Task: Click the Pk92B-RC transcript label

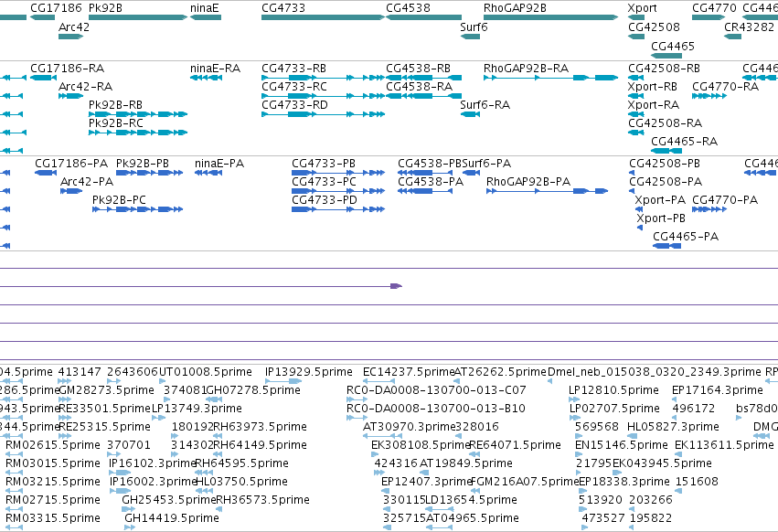Action: 116,123
